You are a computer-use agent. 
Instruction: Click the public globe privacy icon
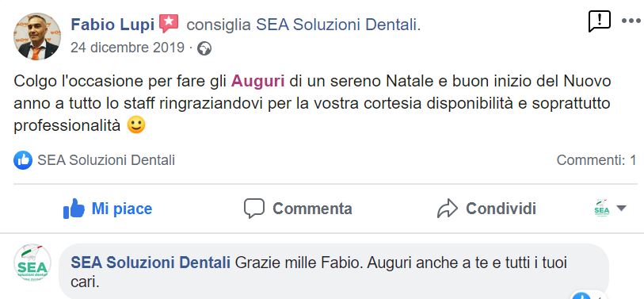(204, 49)
